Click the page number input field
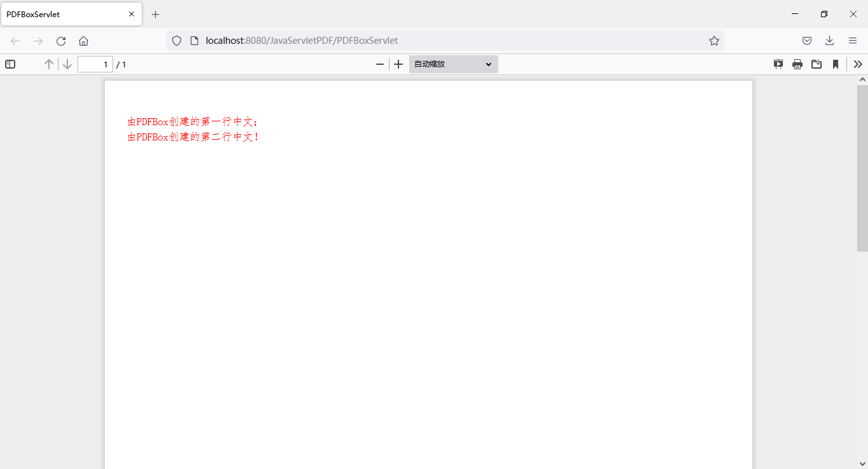868x469 pixels. 95,64
